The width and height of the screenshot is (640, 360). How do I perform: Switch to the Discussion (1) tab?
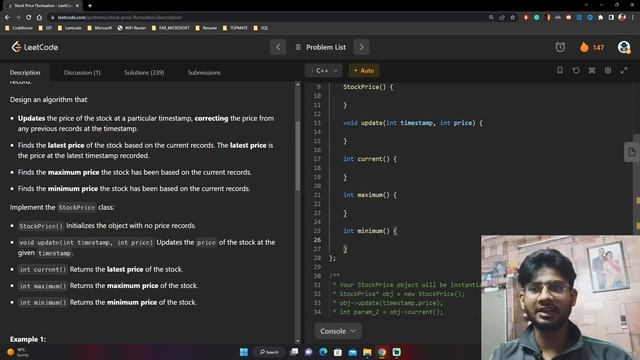82,72
